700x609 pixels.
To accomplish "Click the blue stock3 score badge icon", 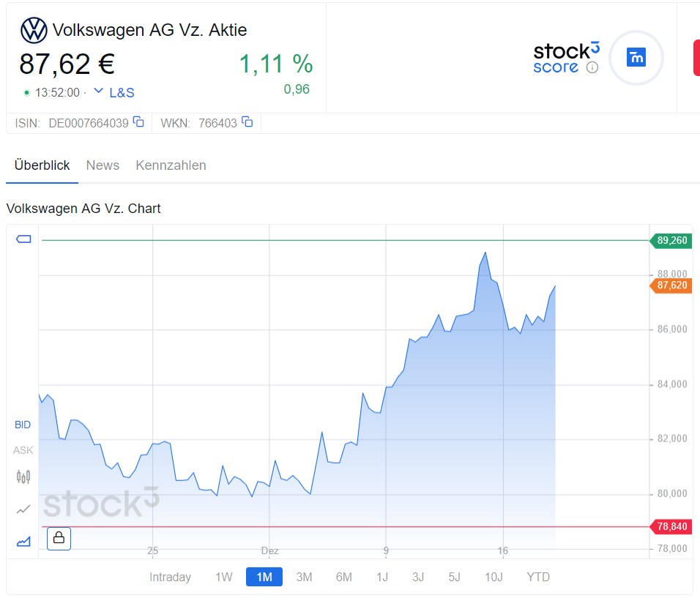I will pos(636,57).
